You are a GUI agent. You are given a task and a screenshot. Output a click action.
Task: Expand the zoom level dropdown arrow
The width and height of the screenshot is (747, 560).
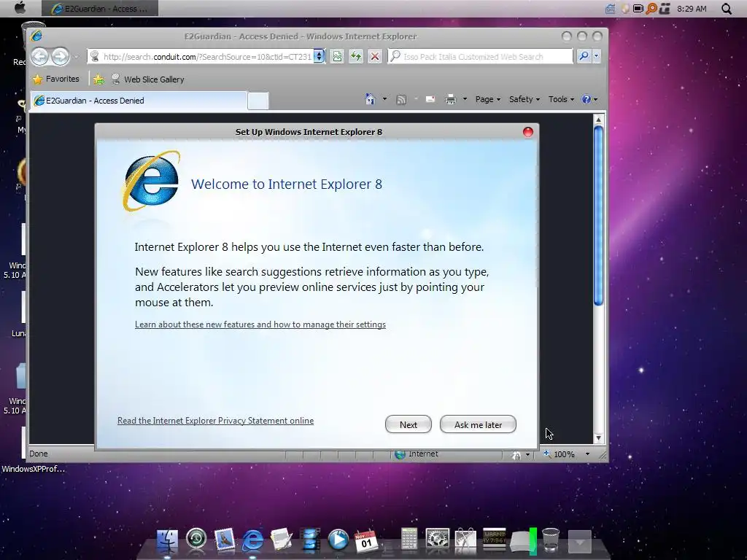587,454
